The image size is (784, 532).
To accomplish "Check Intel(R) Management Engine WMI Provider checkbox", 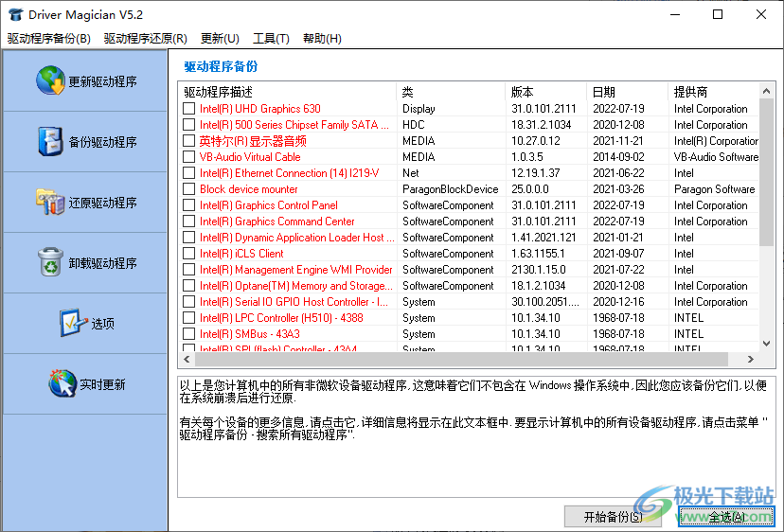I will 188,270.
